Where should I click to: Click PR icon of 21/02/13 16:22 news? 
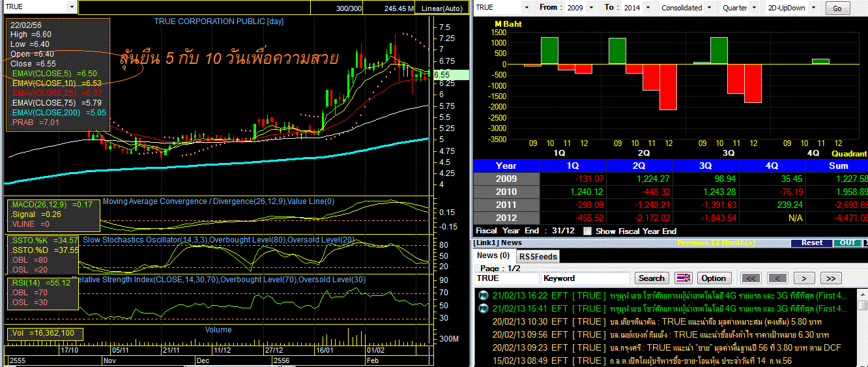tap(483, 295)
